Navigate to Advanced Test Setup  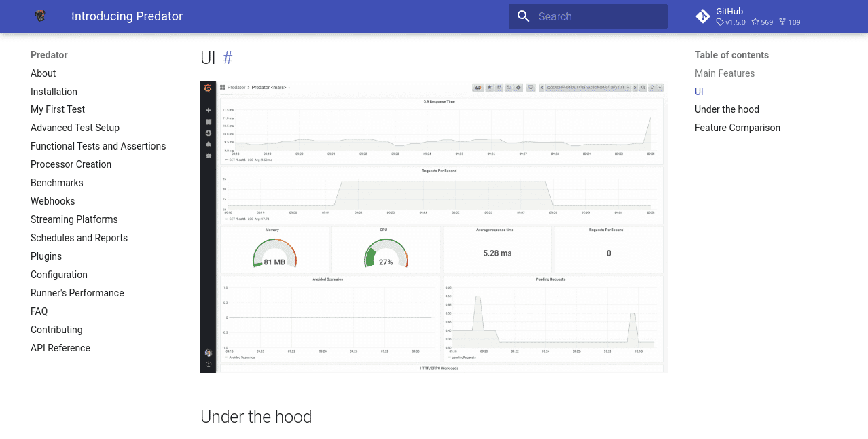tap(75, 128)
